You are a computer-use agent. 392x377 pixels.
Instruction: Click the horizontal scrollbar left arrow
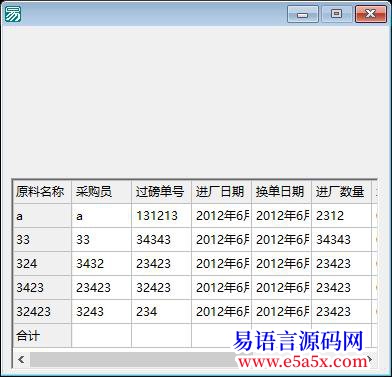[21, 360]
